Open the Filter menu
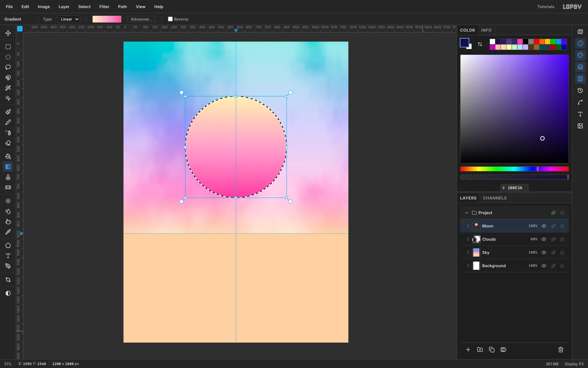 tap(104, 7)
